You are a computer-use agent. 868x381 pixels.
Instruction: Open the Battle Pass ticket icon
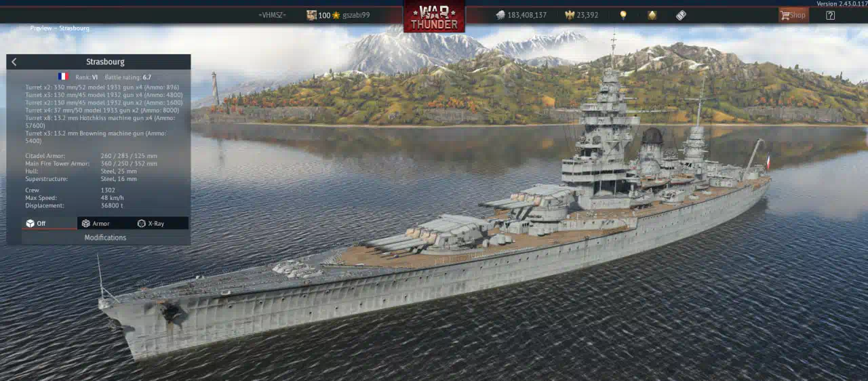point(681,15)
